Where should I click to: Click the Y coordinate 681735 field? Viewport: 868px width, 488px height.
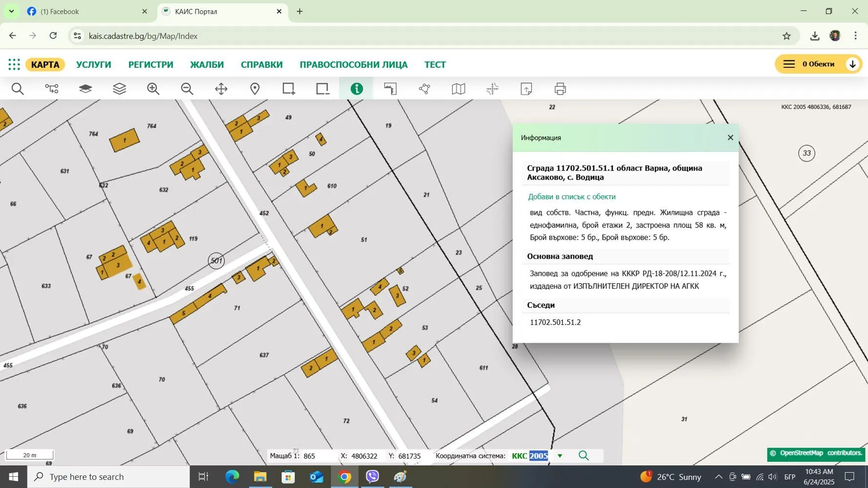(409, 456)
